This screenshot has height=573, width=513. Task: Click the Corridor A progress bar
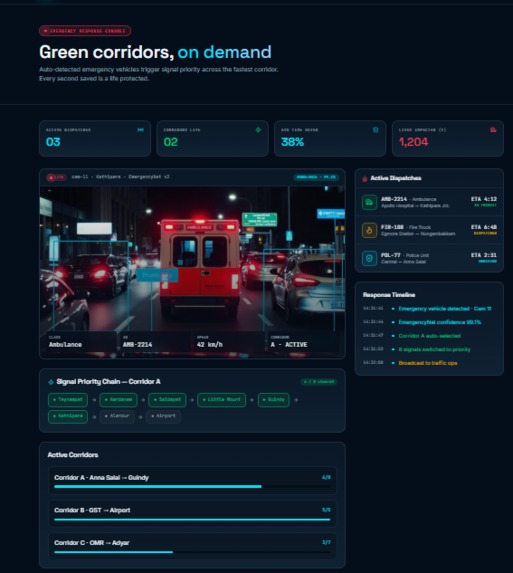coord(192,487)
